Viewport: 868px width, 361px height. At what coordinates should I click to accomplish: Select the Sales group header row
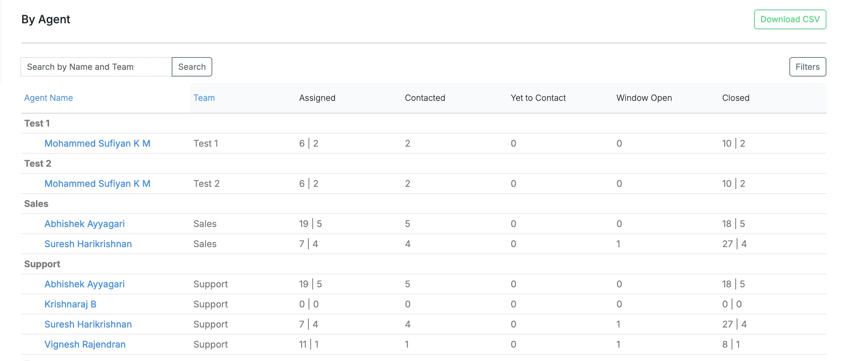click(x=423, y=204)
